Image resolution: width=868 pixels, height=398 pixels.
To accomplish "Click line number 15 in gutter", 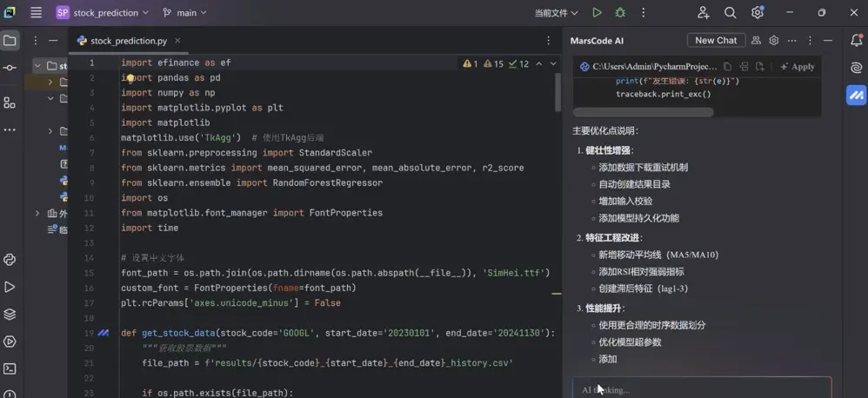I will (x=89, y=273).
